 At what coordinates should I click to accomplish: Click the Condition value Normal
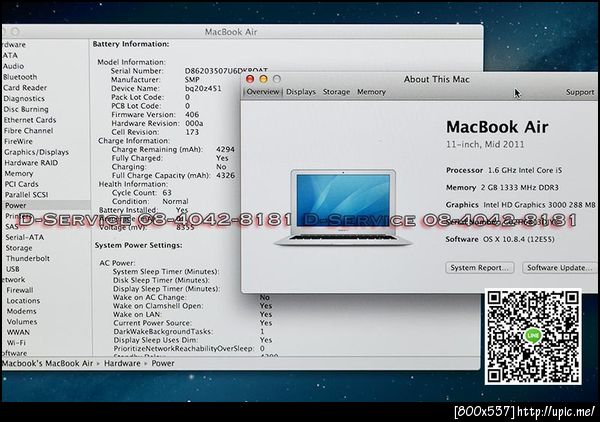pos(175,201)
